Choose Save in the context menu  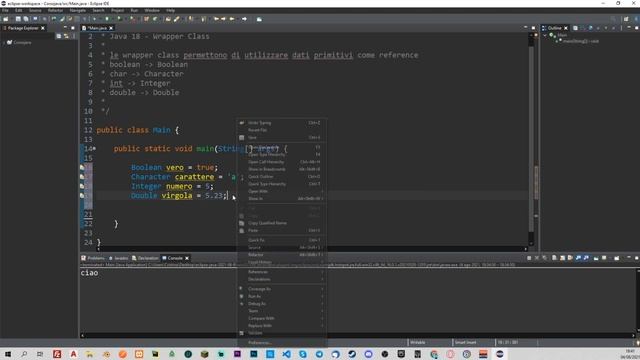(x=281, y=138)
